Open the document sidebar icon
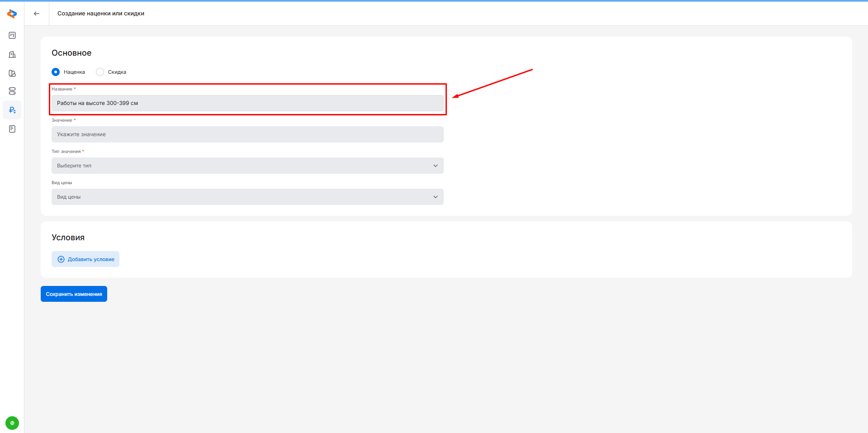This screenshot has width=868, height=433. (12, 129)
